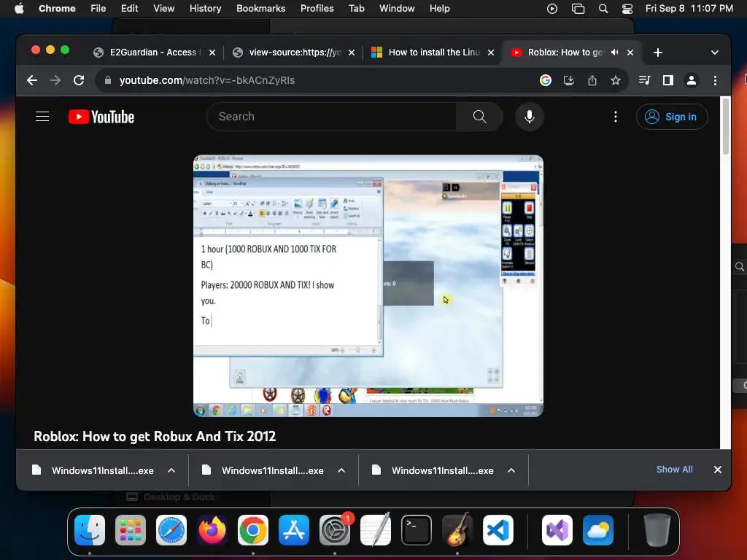The width and height of the screenshot is (747, 560).
Task: Close the view-source tab
Action: pos(352,52)
